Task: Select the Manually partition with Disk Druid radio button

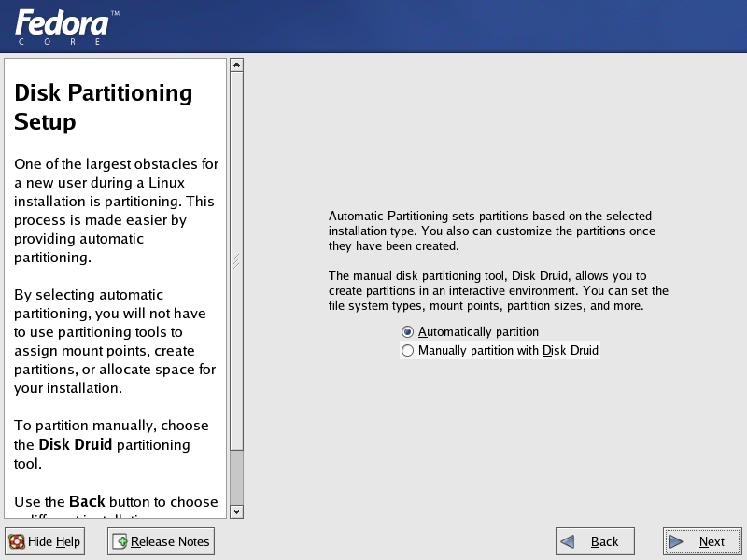Action: pos(407,351)
